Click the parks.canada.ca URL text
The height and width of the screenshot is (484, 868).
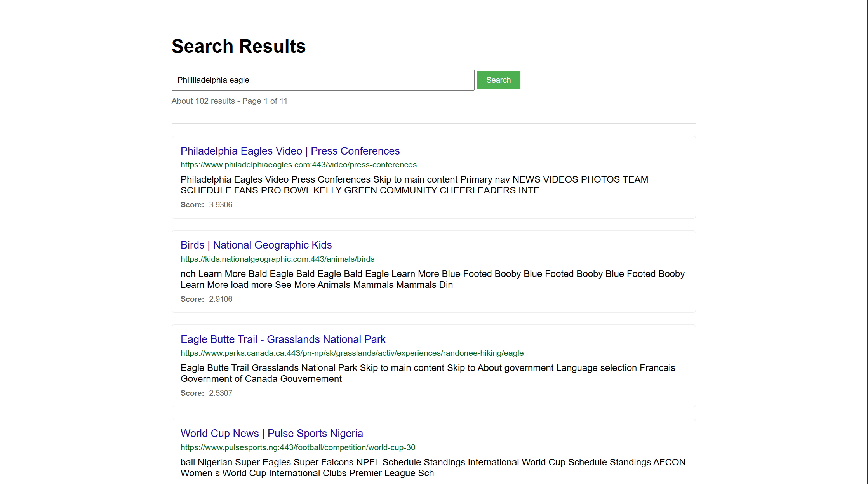(x=352, y=353)
